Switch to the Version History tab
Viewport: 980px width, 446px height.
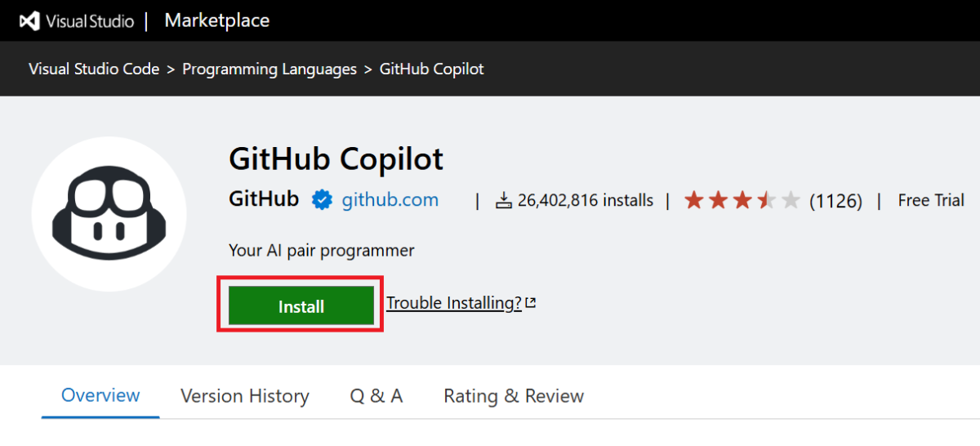[245, 396]
